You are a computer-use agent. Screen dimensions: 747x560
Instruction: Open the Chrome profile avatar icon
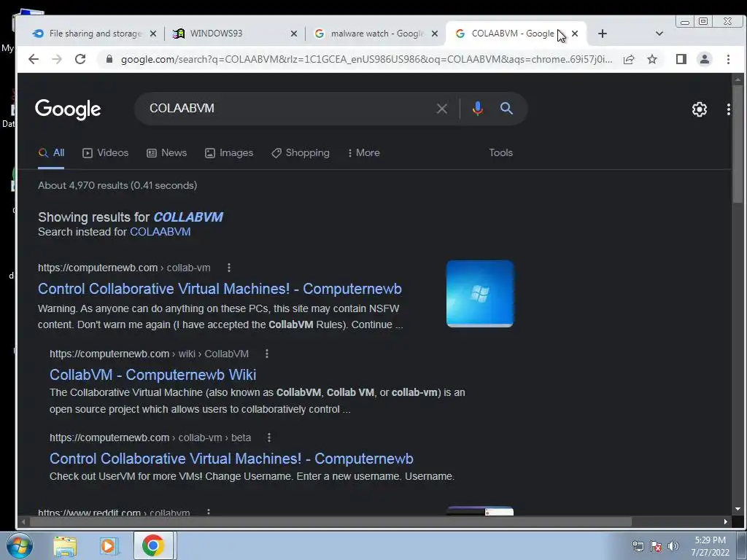(x=705, y=59)
